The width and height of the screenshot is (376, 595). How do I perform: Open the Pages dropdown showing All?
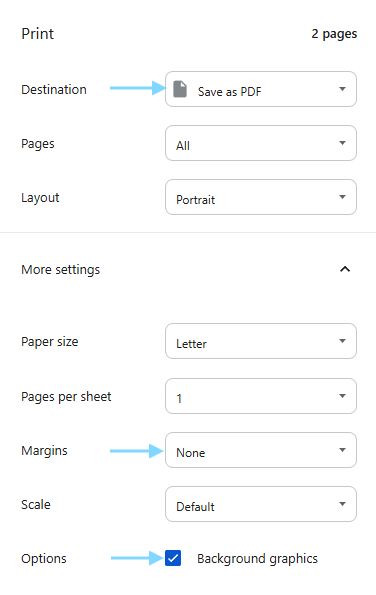261,143
